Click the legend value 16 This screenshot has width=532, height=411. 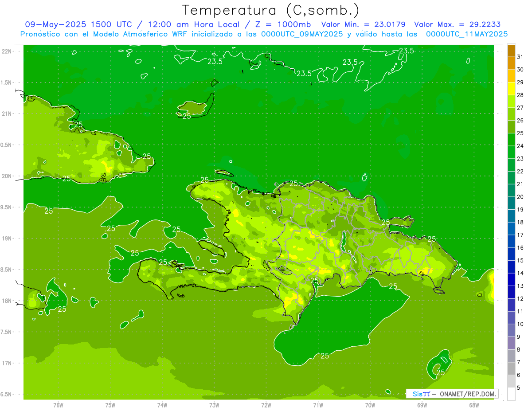click(x=520, y=248)
